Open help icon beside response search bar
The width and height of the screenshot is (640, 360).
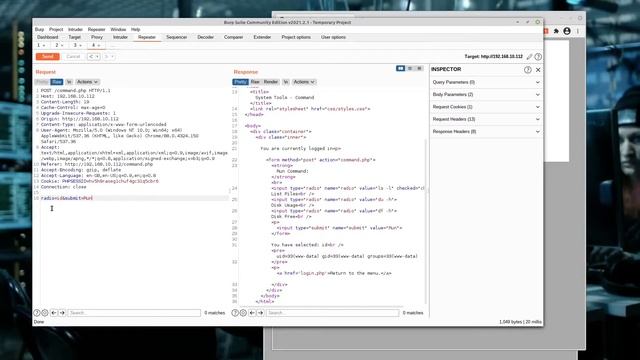[235, 313]
